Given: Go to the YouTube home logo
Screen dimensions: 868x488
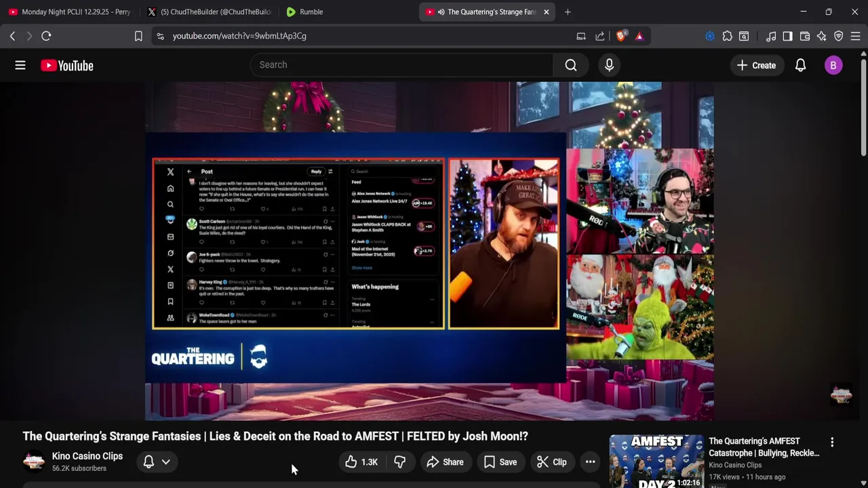Looking at the screenshot, I should coord(66,66).
